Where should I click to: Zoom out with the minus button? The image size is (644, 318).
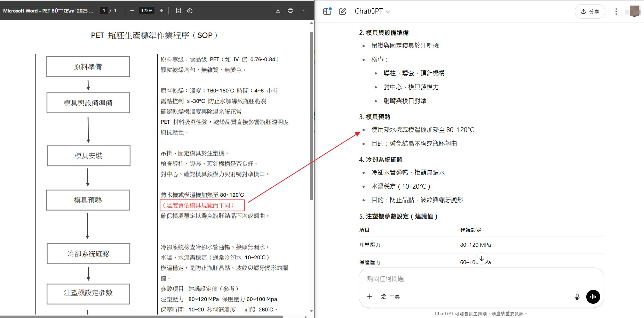point(132,10)
